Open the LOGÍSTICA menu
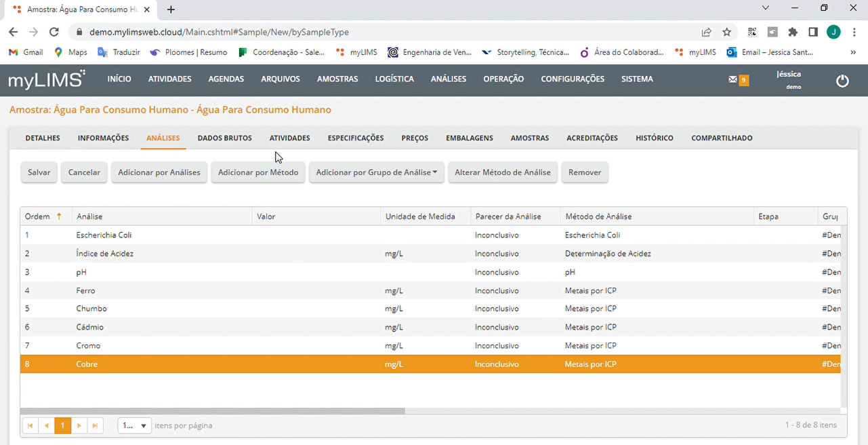The width and height of the screenshot is (868, 445). 394,79
